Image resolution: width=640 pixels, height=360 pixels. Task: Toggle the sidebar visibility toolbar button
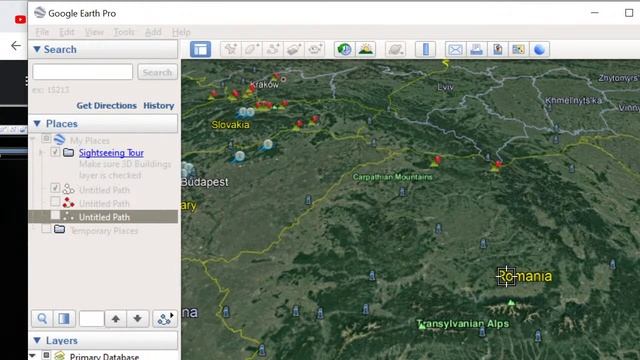tap(200, 49)
